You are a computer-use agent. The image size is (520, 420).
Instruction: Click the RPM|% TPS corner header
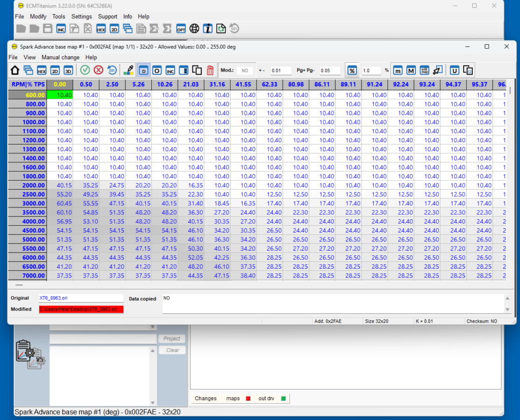pos(28,85)
